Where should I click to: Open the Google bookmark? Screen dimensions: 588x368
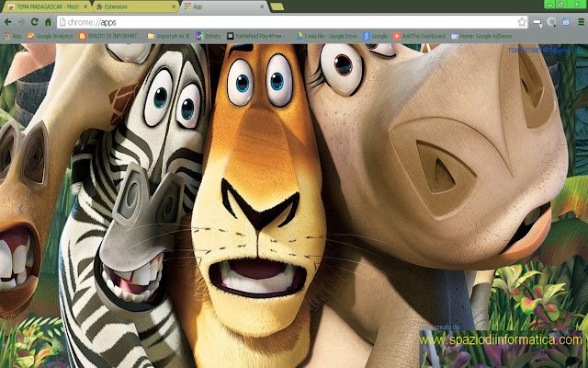(x=376, y=36)
